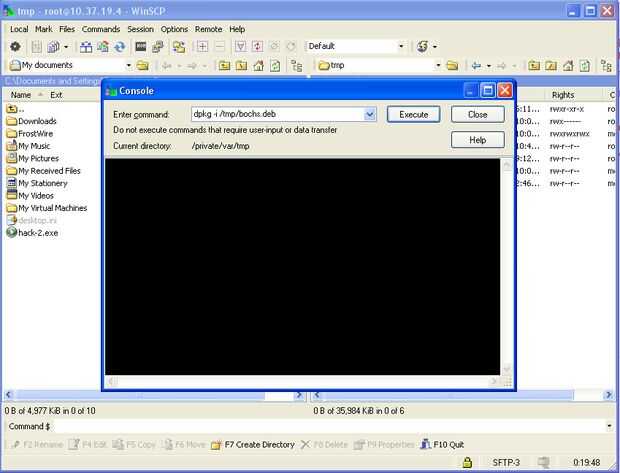Go to local parent directory icon
Image resolution: width=620 pixels, height=473 pixels.
click(224, 65)
